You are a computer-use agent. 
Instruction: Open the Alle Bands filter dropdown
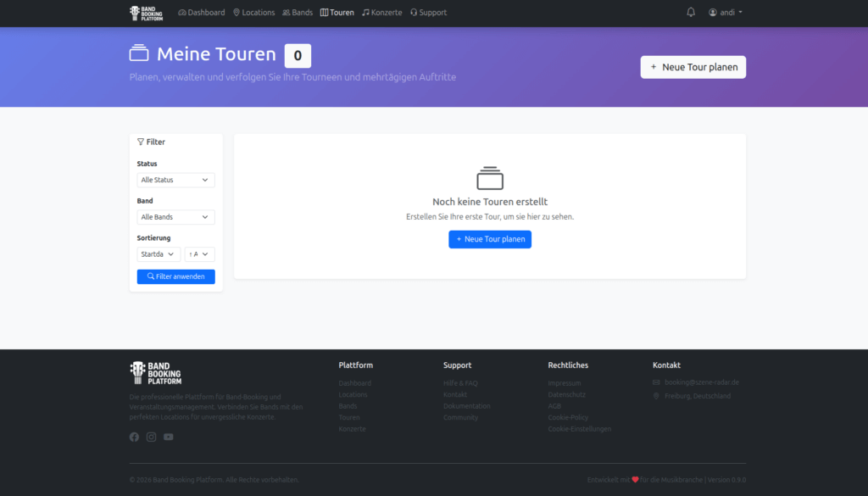click(175, 217)
